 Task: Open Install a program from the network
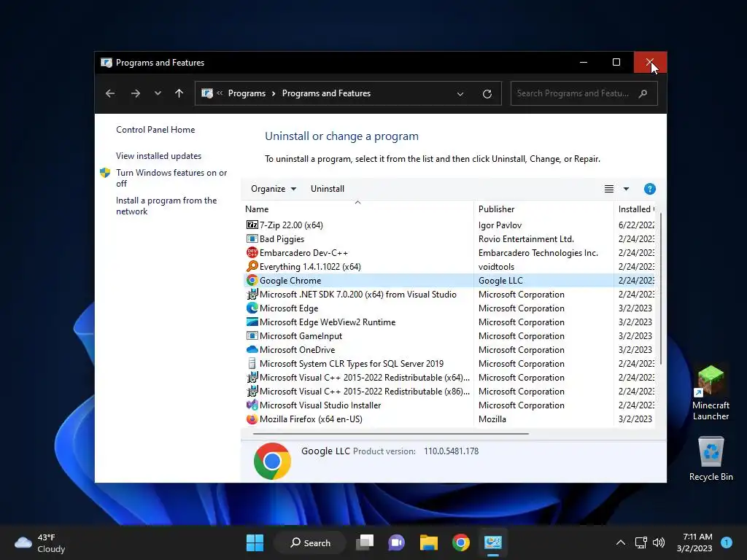pos(166,206)
